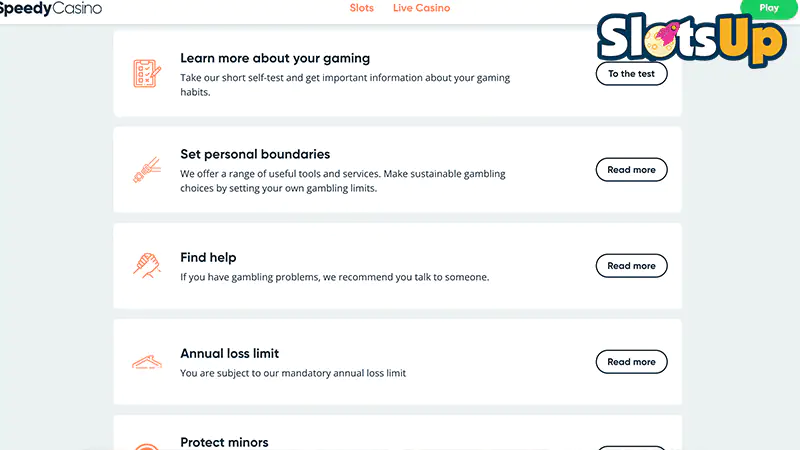Read more about personal boundaries
800x450 pixels.
631,169
